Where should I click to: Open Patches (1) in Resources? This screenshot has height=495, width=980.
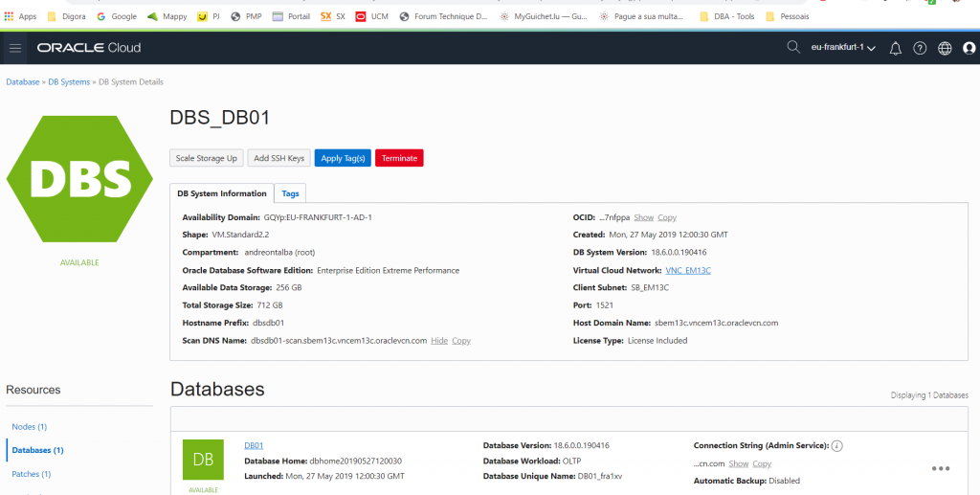[x=32, y=474]
